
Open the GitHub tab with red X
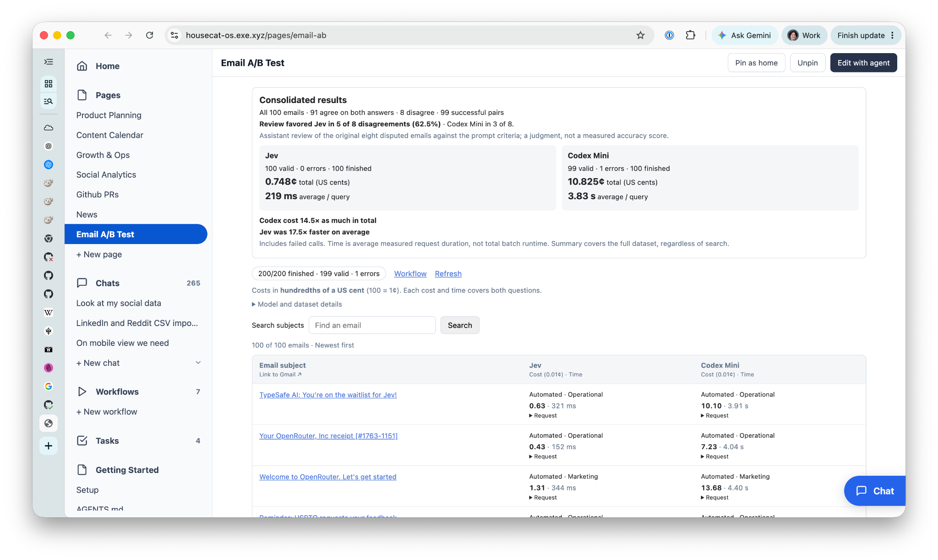[49, 257]
